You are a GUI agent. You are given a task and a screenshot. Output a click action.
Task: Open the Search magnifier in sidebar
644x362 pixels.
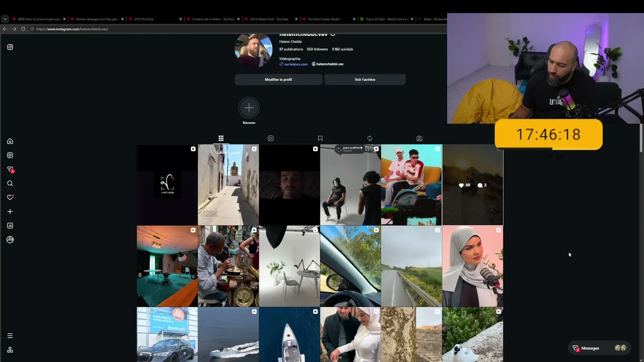click(10, 184)
